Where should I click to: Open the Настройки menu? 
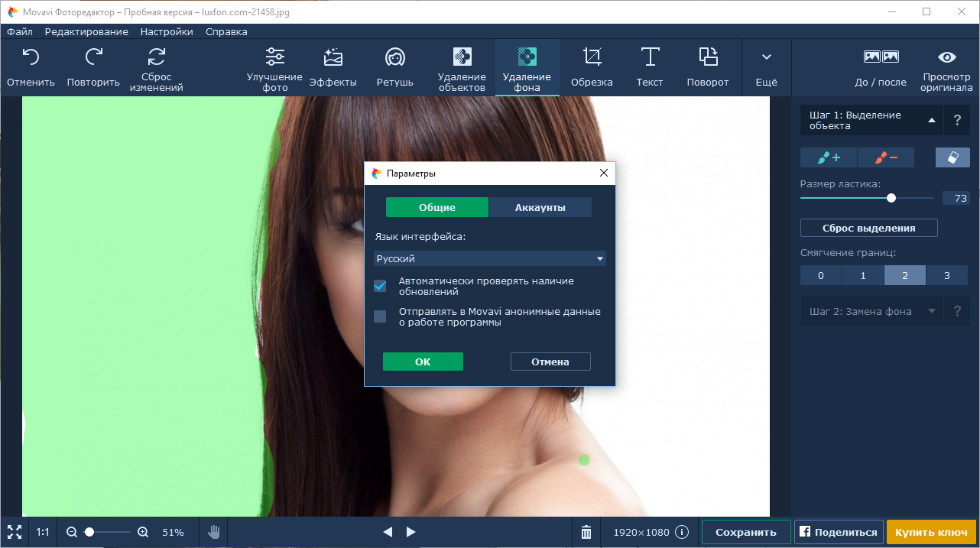click(167, 32)
